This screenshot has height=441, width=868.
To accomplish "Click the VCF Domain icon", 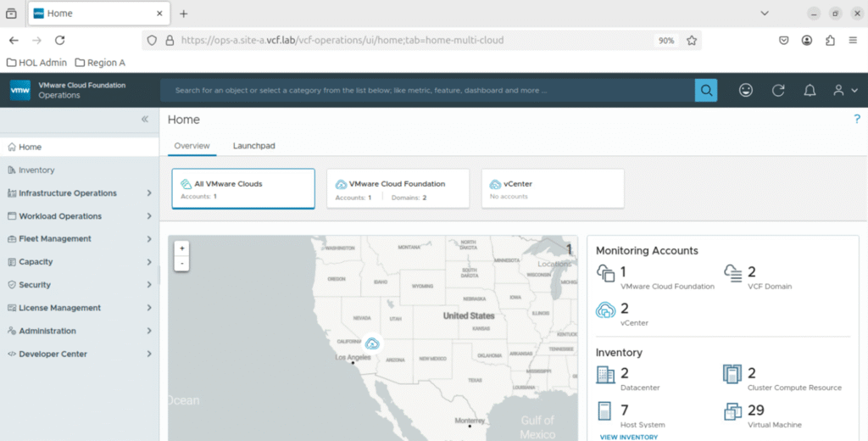I will pyautogui.click(x=733, y=273).
